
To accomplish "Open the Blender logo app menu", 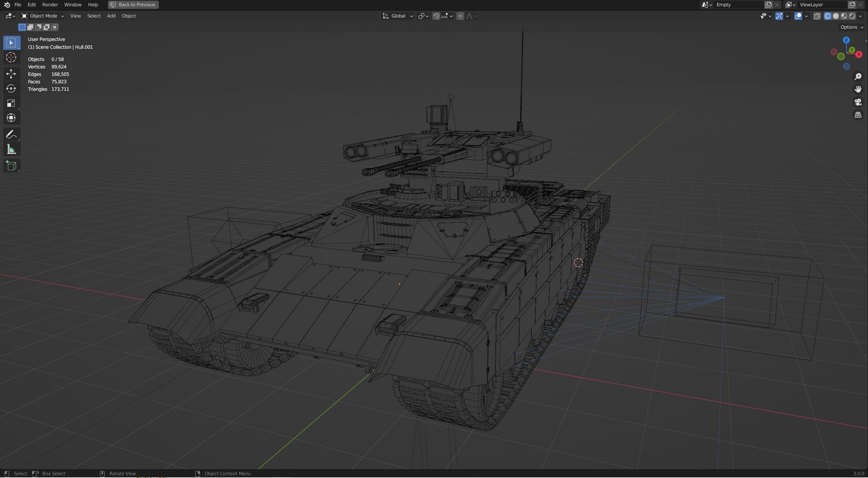I will point(7,5).
